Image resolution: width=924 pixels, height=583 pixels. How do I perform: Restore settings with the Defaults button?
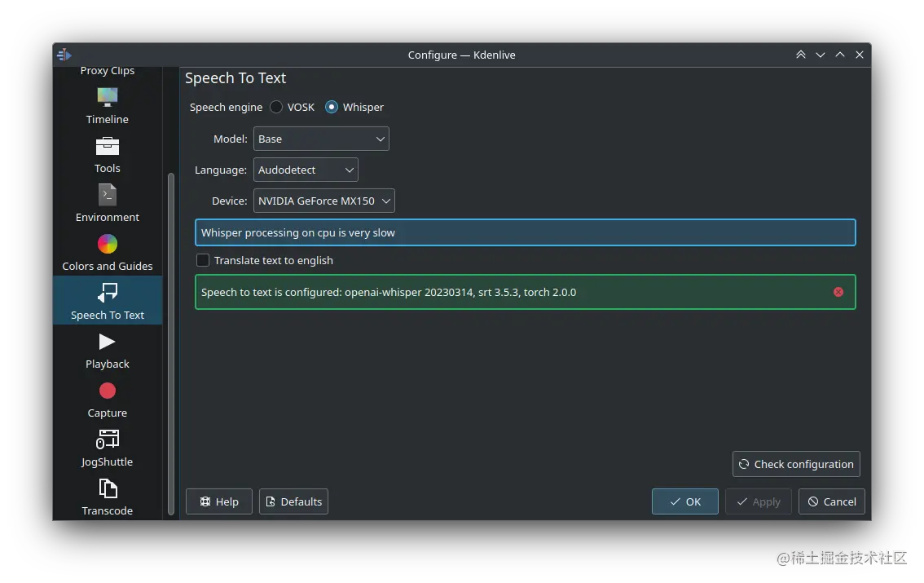click(x=293, y=501)
